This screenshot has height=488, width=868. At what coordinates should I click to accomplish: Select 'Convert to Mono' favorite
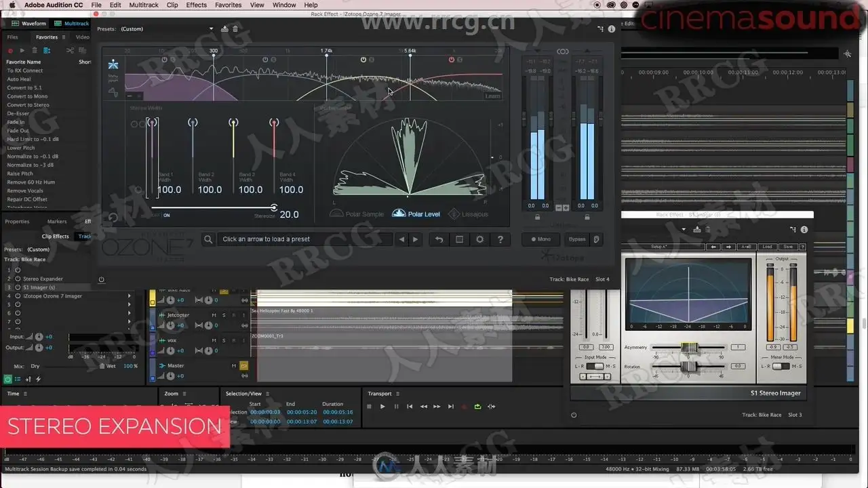(27, 96)
